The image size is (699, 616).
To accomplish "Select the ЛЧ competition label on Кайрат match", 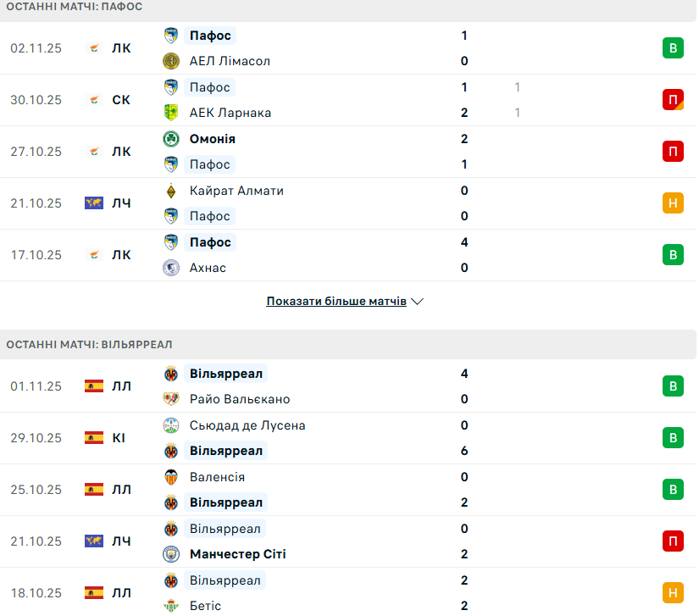I will click(121, 203).
